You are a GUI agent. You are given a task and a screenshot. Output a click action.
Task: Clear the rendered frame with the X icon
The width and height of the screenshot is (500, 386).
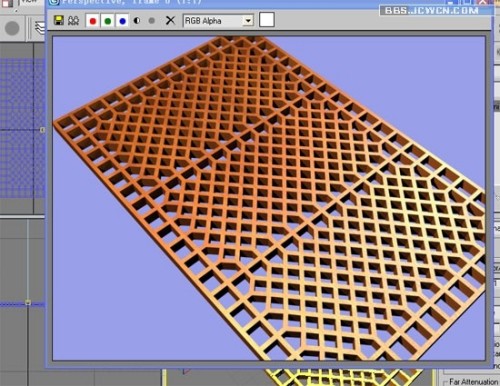(170, 21)
